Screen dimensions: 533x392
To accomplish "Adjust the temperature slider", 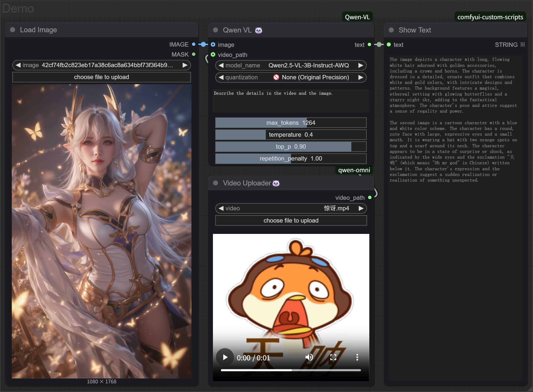I will (291, 135).
